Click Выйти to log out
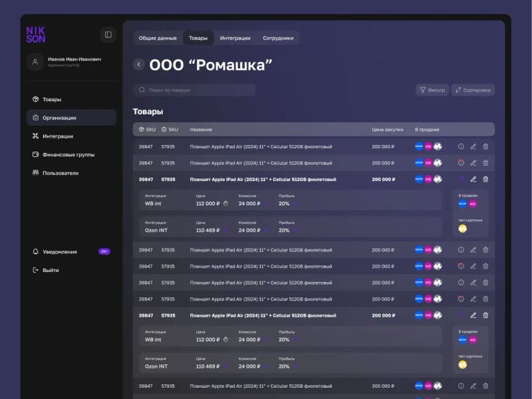 click(x=51, y=270)
